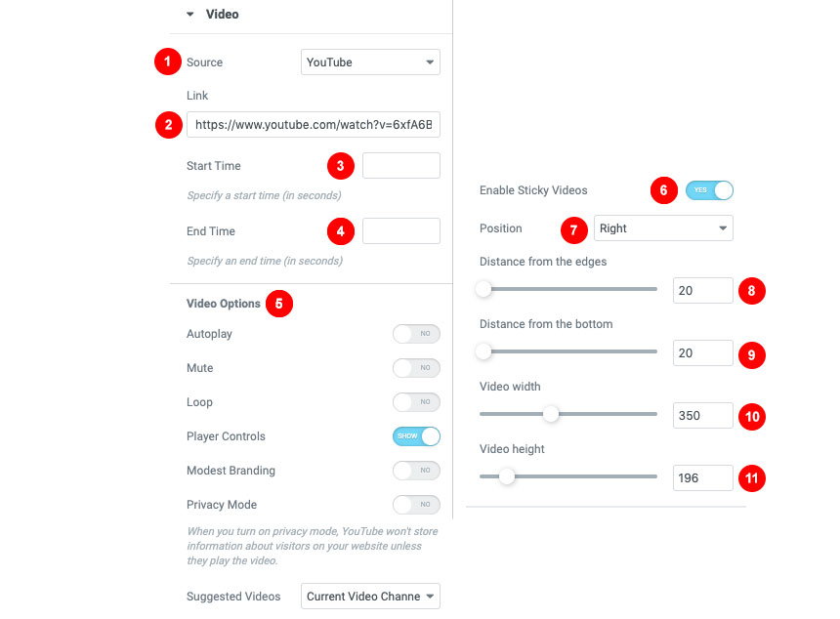Open the Source dropdown set to YouTube
The height and width of the screenshot is (619, 840).
pos(370,62)
